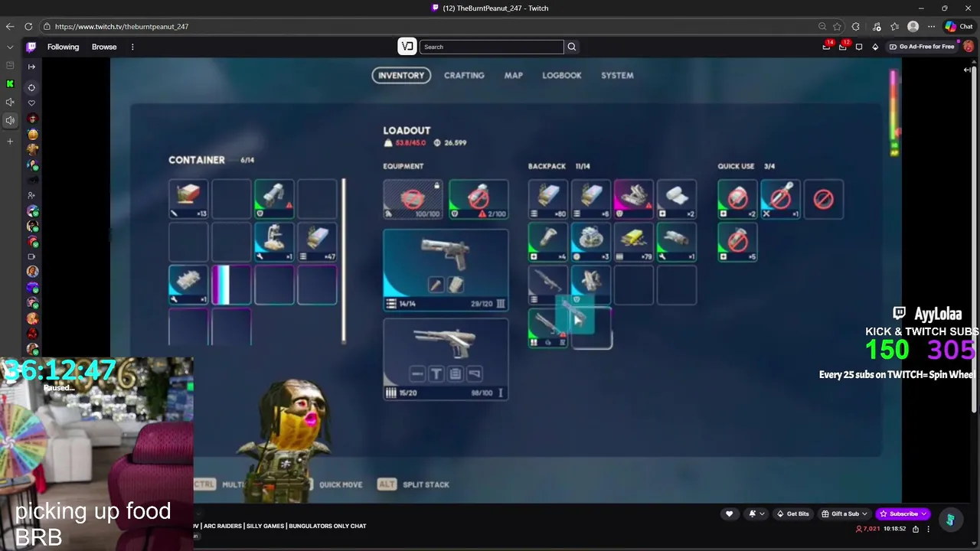This screenshot has width=980, height=551.
Task: Expand the Subscribe options chevron
Action: [924, 514]
